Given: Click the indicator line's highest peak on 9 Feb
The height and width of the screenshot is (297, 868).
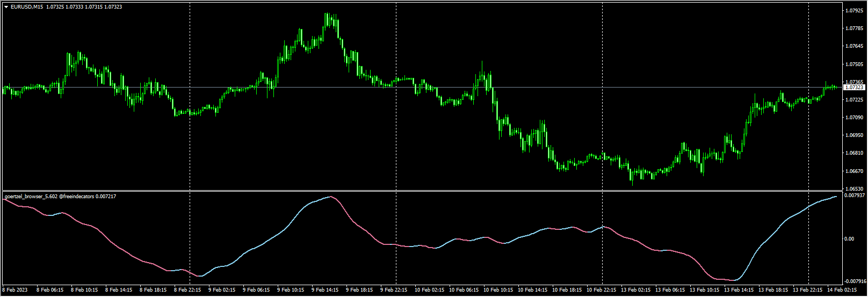Looking at the screenshot, I should click(330, 197).
